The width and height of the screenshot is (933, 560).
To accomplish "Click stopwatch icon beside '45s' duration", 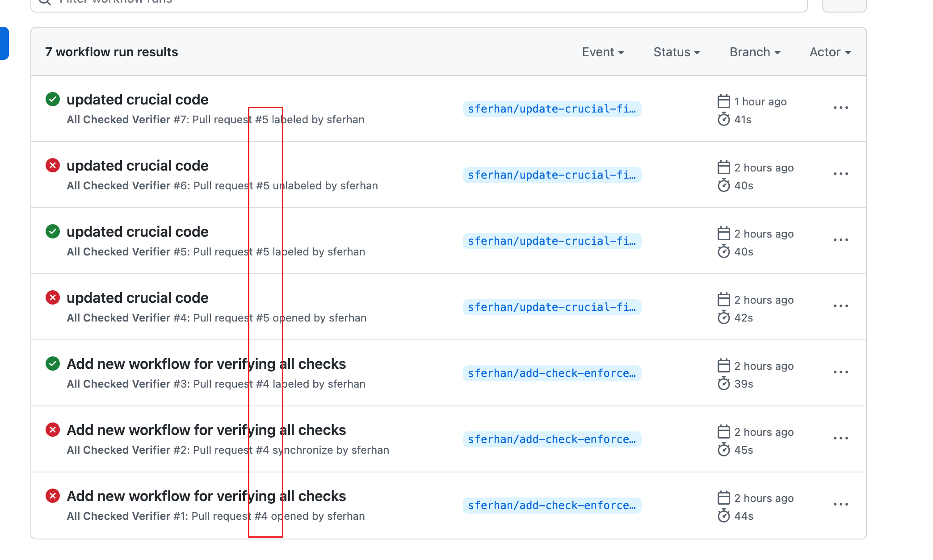I will coord(723,450).
